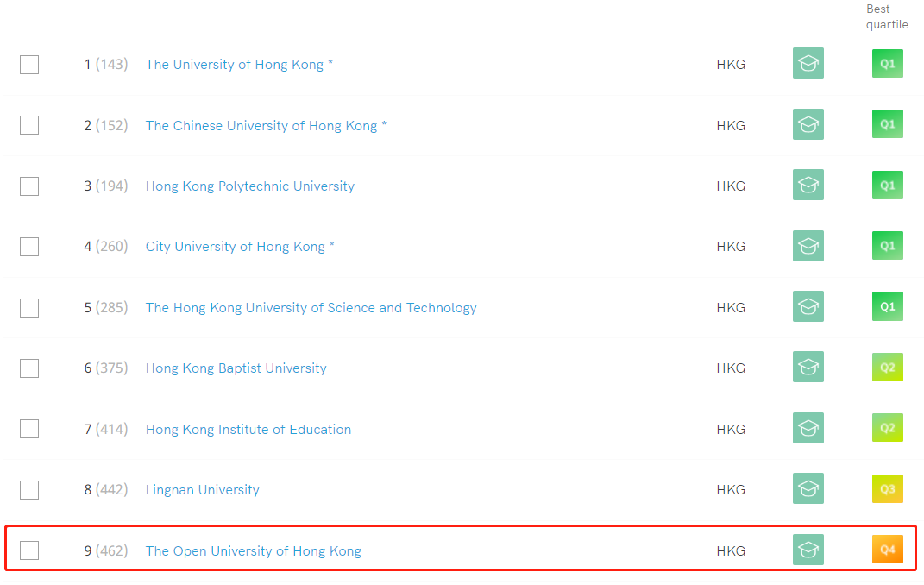Click graduation cap icon for Chinese University row
The height and width of the screenshot is (585, 924).
(x=808, y=124)
